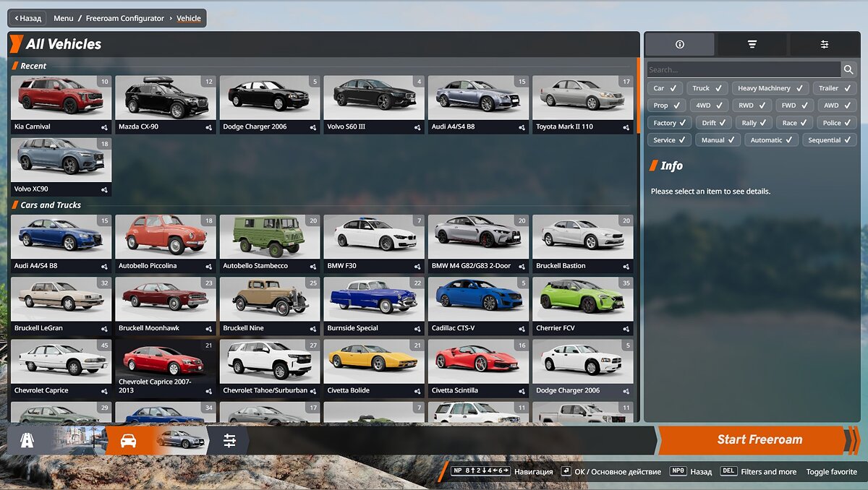Image resolution: width=868 pixels, height=490 pixels.
Task: Toggle the Car filter checkbox
Action: tap(665, 88)
